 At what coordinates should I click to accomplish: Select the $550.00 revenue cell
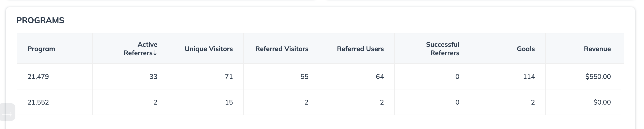[x=598, y=77]
